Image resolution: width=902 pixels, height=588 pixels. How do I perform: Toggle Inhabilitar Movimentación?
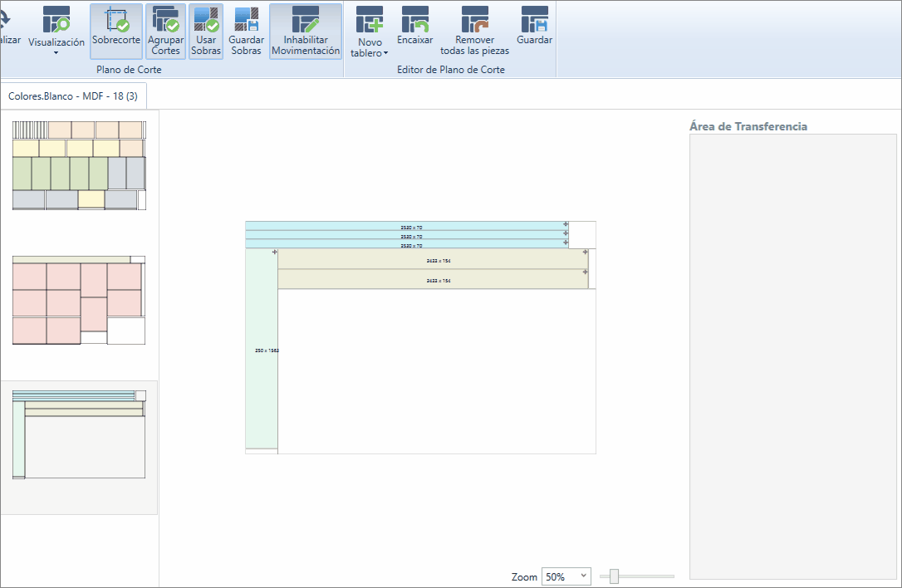pos(306,31)
